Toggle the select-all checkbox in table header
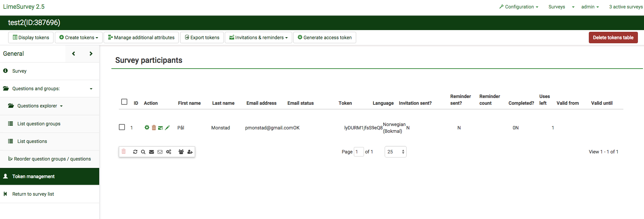Screen dimensions: 644x219 [124, 102]
